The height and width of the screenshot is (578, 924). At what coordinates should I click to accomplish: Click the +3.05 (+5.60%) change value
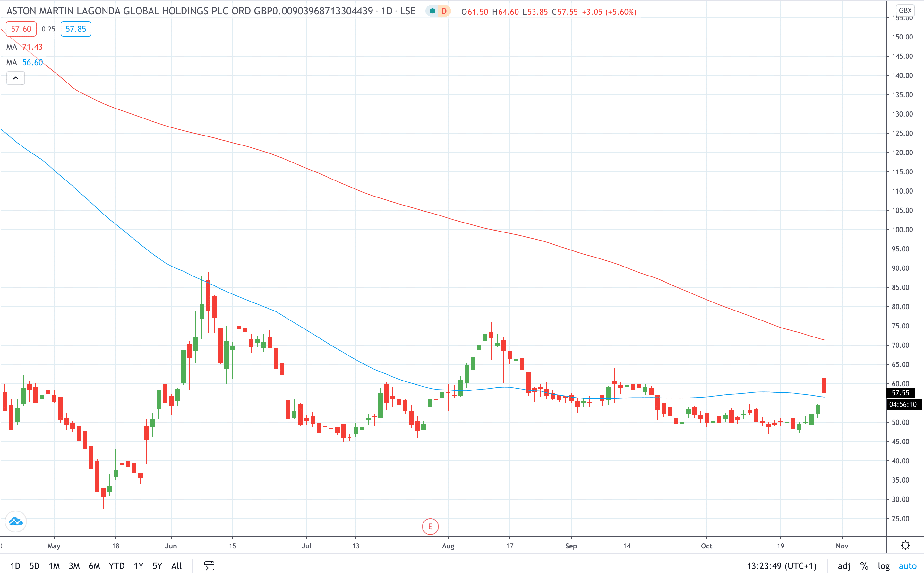coord(609,12)
